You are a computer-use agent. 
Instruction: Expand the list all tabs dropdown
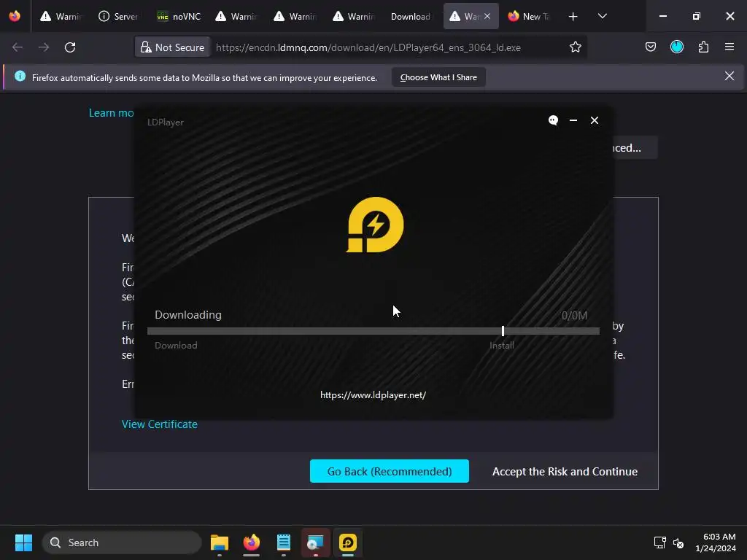[602, 16]
